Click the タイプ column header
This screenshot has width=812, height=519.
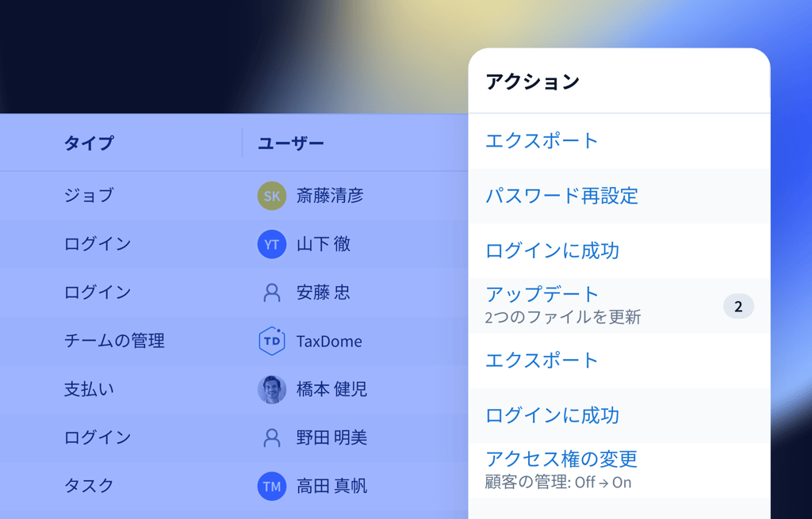pos(89,143)
